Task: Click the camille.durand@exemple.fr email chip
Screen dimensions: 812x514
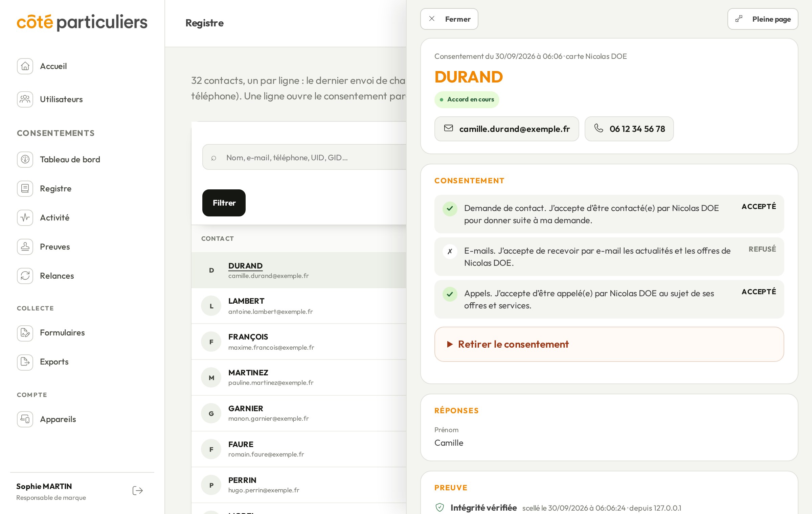Action: (507, 129)
